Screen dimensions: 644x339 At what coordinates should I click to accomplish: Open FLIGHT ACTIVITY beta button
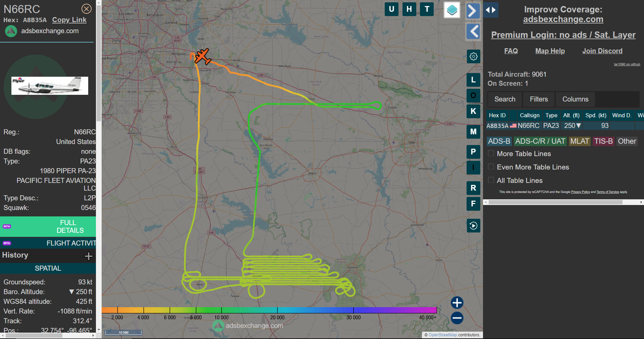point(48,243)
